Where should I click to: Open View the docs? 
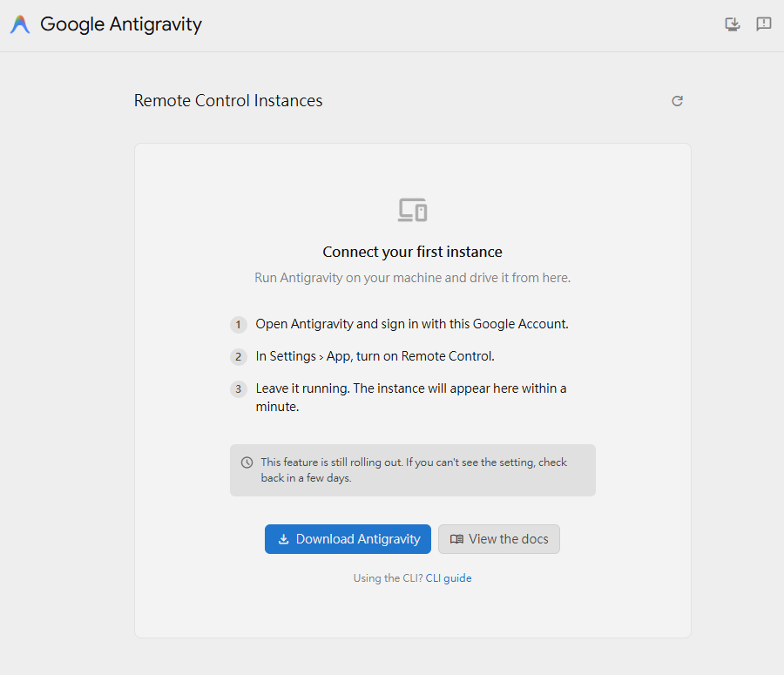pos(499,539)
